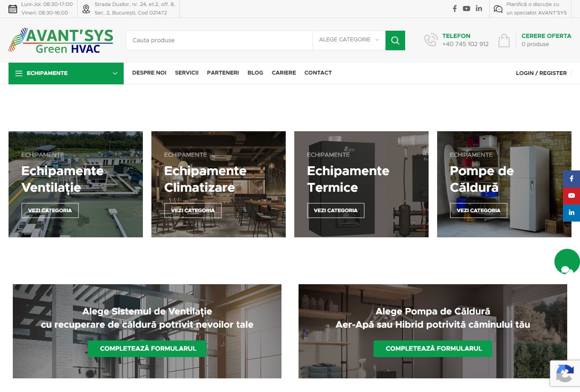Expand the ECHIPAMENTE category menu
The width and height of the screenshot is (580, 392).
[66, 73]
